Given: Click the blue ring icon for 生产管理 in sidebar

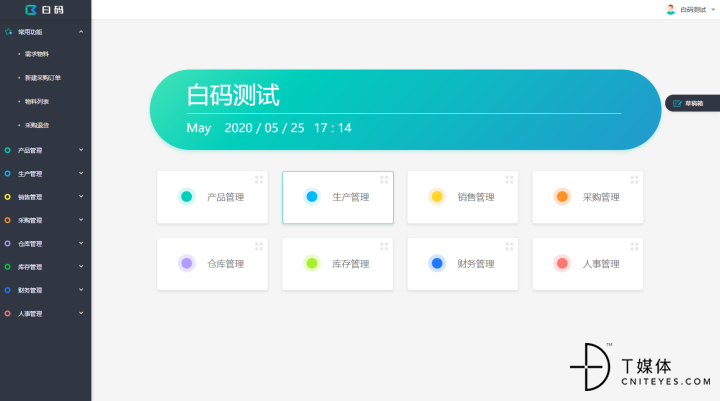Looking at the screenshot, I should [7, 174].
